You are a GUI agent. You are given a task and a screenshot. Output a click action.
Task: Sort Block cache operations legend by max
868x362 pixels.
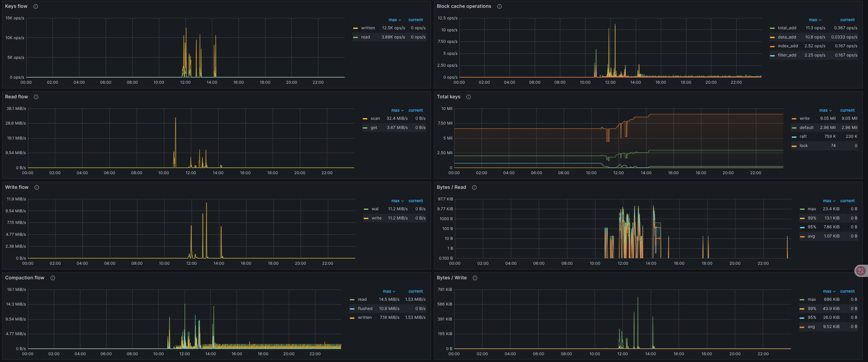pyautogui.click(x=815, y=20)
